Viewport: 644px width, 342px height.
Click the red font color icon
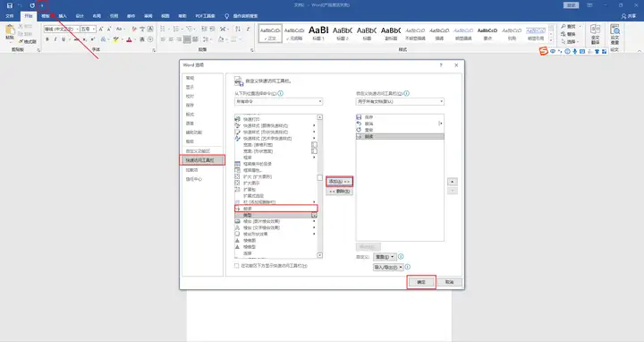(129, 39)
